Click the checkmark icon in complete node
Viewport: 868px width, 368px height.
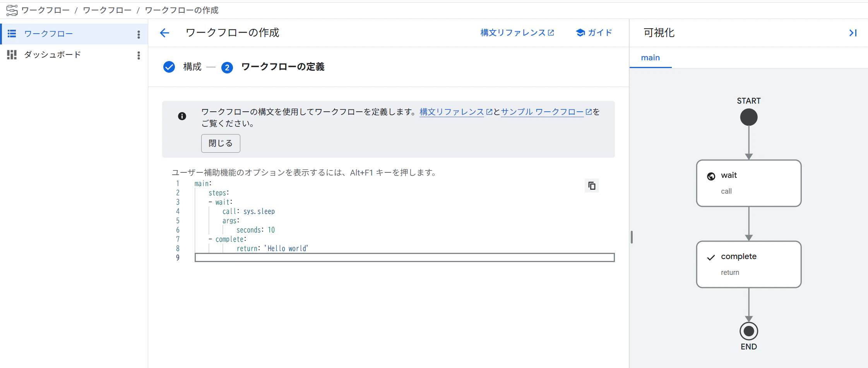tap(711, 257)
